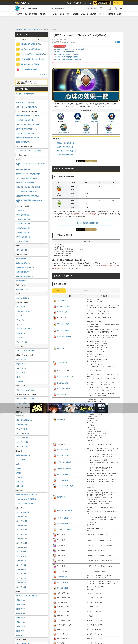Click the Game8 breadcrumb link
This screenshot has height=644, width=138.
coord(18,30)
